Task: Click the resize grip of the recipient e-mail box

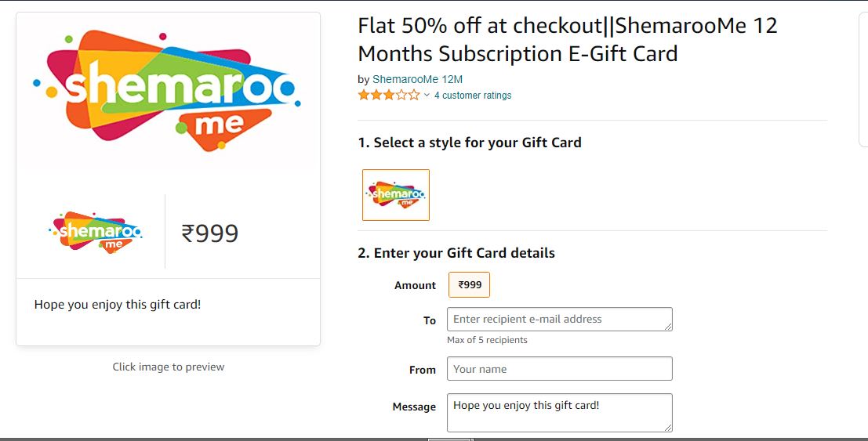Action: point(668,327)
